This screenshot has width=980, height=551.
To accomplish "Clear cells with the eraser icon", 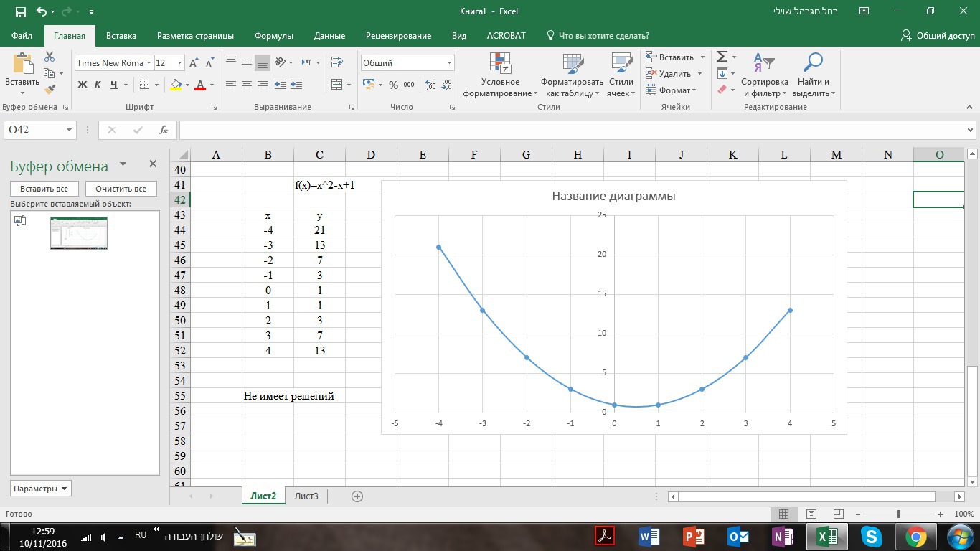I will click(x=722, y=90).
